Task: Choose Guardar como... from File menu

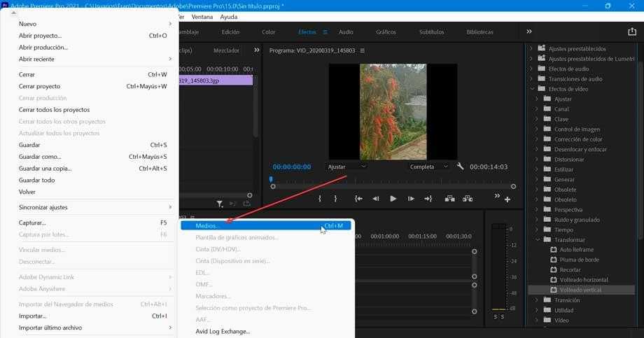Action: point(40,157)
